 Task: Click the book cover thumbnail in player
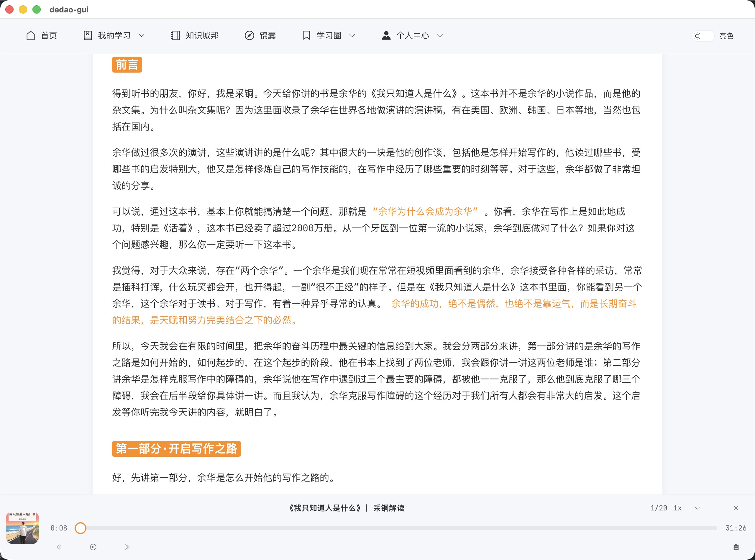(22, 528)
